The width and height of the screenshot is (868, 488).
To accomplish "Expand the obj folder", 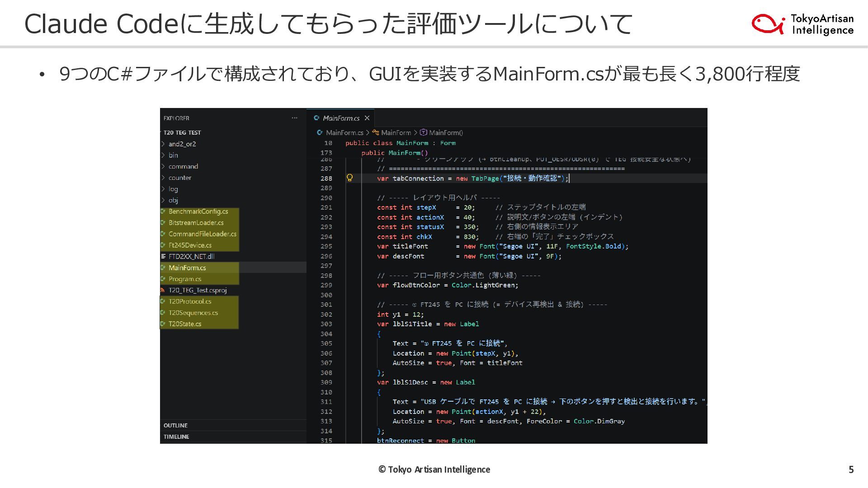I will [x=163, y=201].
